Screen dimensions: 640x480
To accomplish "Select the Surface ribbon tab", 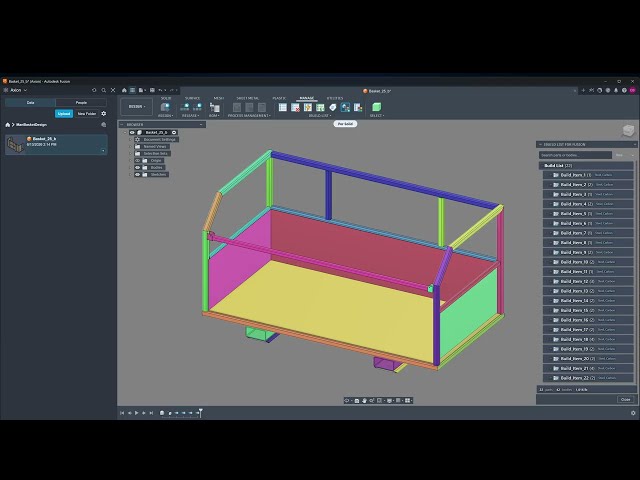I will [192, 98].
